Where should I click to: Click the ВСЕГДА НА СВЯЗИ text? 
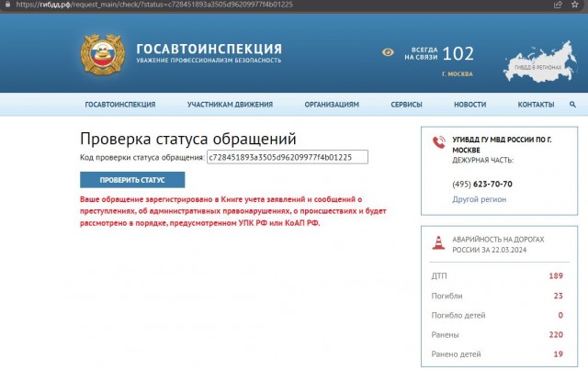[x=421, y=53]
